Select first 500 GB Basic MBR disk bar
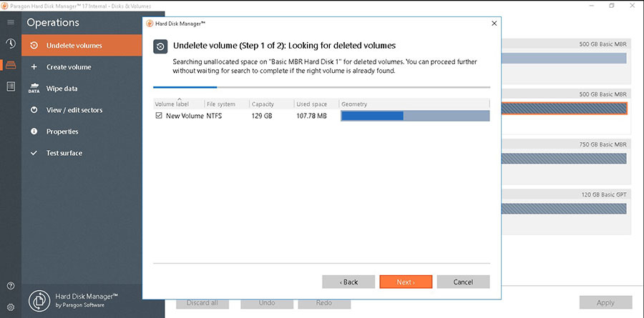The image size is (644, 318). pyautogui.click(x=564, y=59)
